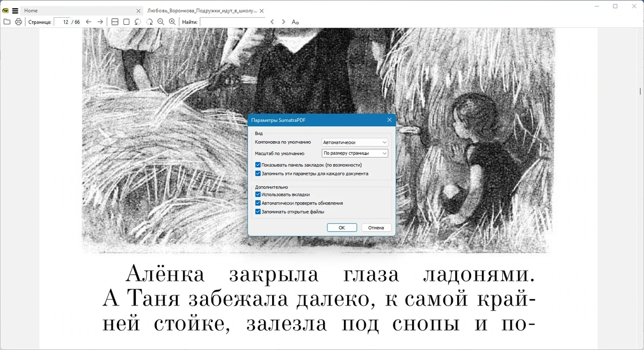The width and height of the screenshot is (644, 350).
Task: Uncheck Запомнить эти параметры для каждого документа
Action: point(258,174)
